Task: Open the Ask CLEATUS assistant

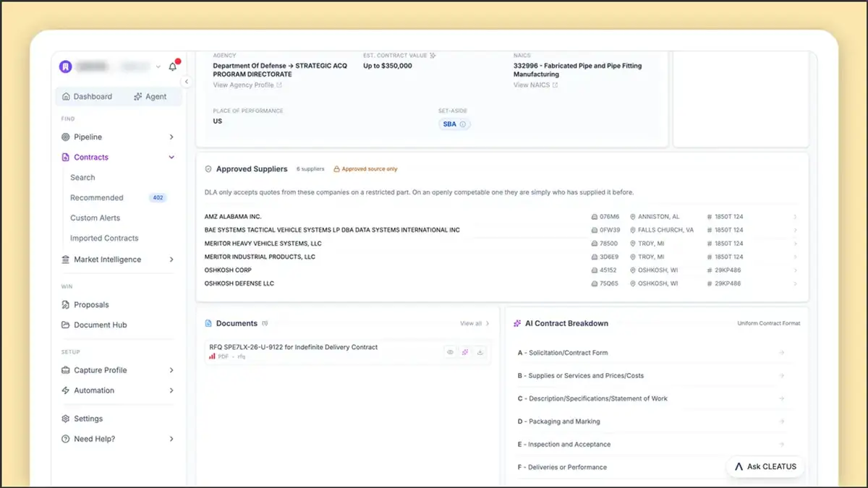Action: [x=765, y=466]
